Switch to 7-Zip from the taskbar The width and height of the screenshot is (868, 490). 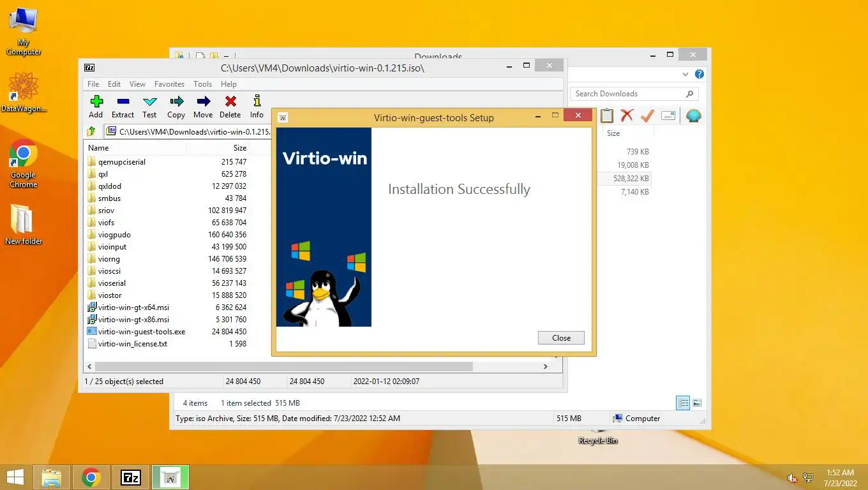131,477
